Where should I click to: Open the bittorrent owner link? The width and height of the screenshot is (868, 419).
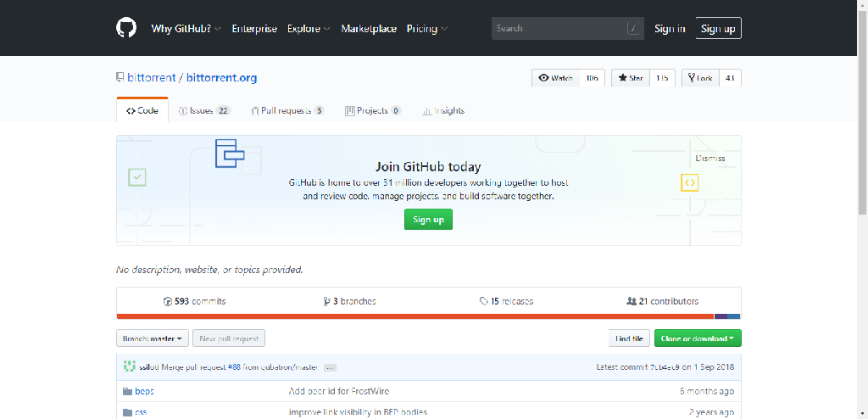(151, 77)
